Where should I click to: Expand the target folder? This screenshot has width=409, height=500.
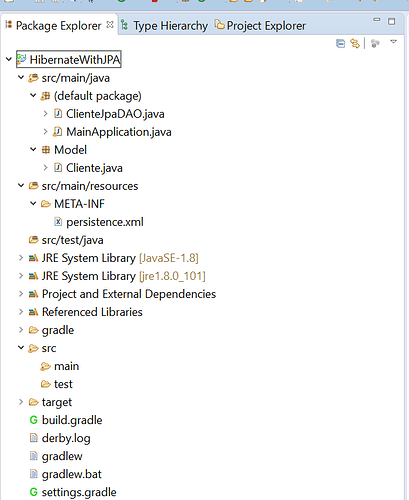click(21, 402)
